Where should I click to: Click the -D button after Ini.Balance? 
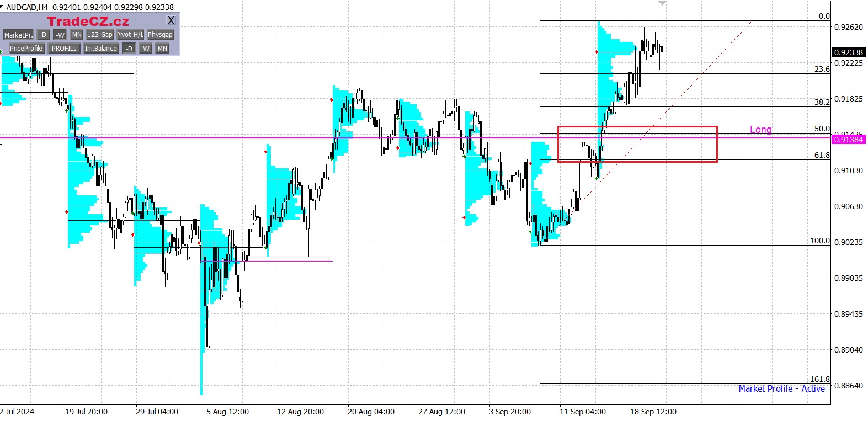coord(129,49)
